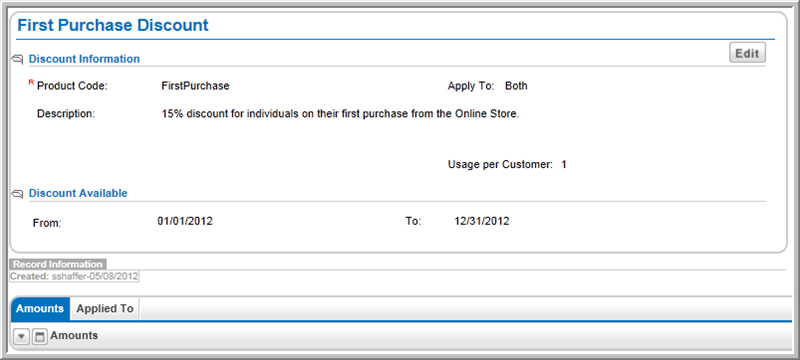Click the Discount Information section heading
800x360 pixels.
(84, 59)
